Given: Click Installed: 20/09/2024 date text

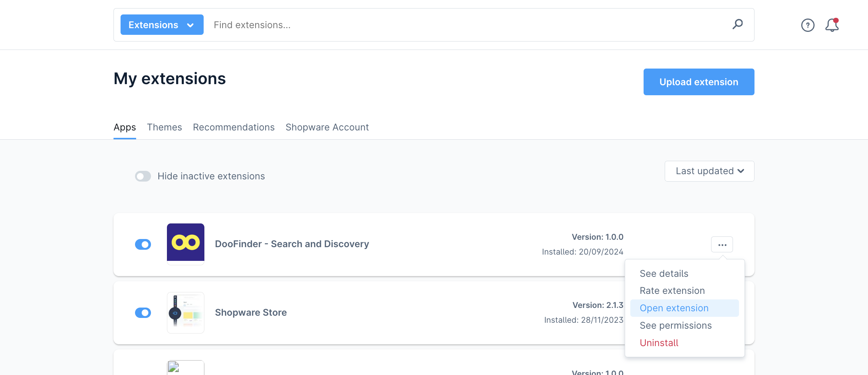Looking at the screenshot, I should 582,252.
